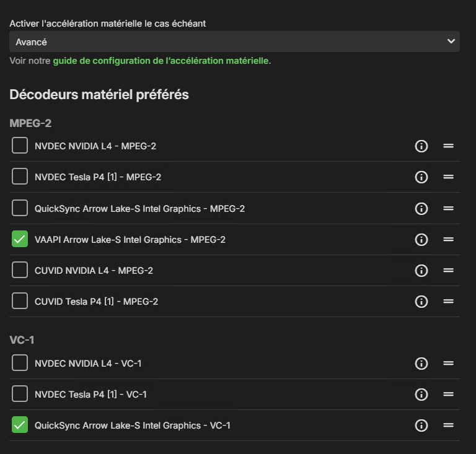Image resolution: width=476 pixels, height=454 pixels.
Task: Click drag handle for CUVID Tesla P4 MPEG-2
Action: point(449,302)
